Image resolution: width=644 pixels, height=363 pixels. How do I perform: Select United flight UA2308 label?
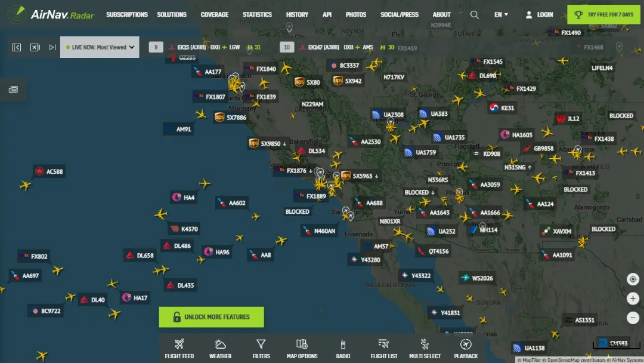pos(388,115)
